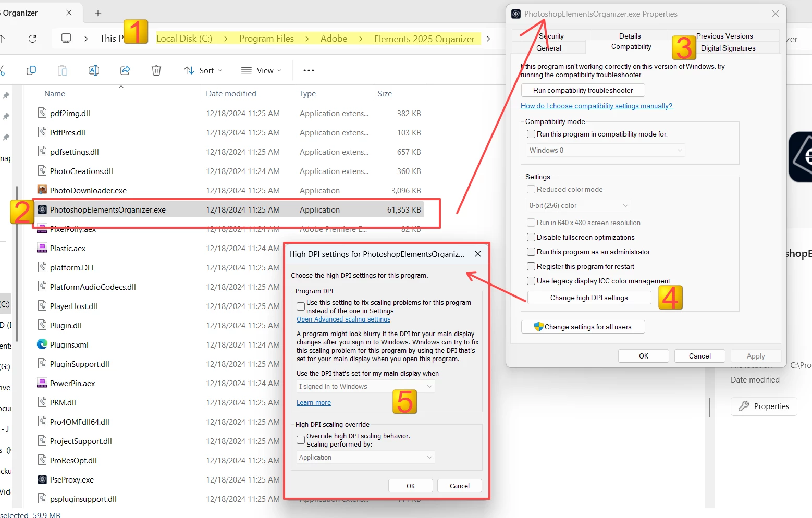Click the Copy icon in Explorer toolbar
812x518 pixels.
31,70
